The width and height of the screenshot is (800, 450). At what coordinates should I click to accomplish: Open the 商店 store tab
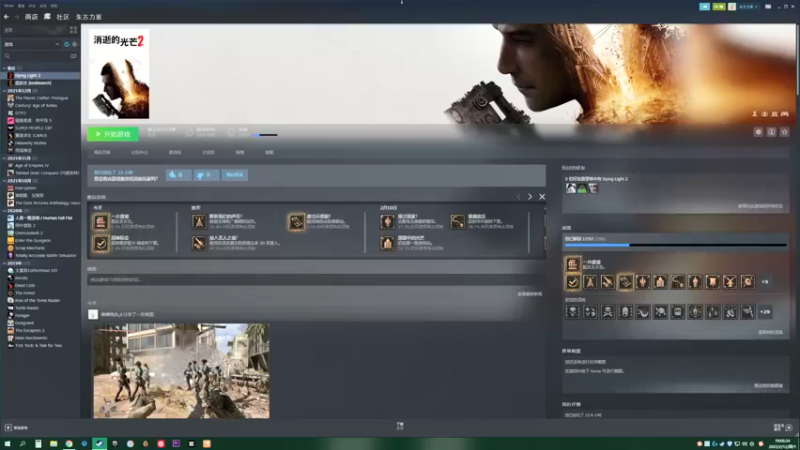click(x=31, y=17)
